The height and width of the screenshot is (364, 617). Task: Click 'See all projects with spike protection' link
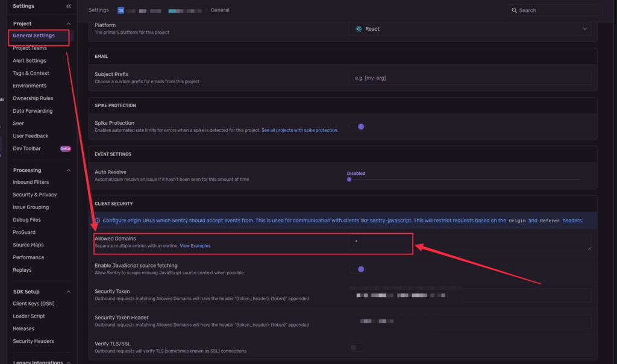[x=299, y=130]
